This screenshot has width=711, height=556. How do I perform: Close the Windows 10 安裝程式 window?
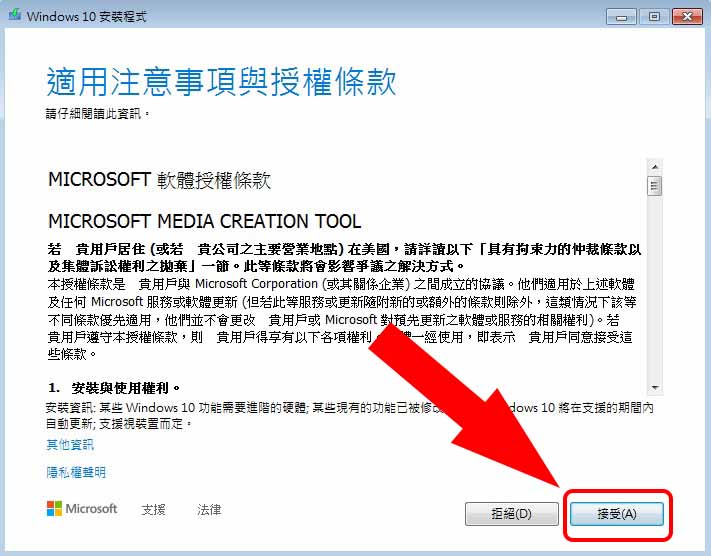point(687,17)
